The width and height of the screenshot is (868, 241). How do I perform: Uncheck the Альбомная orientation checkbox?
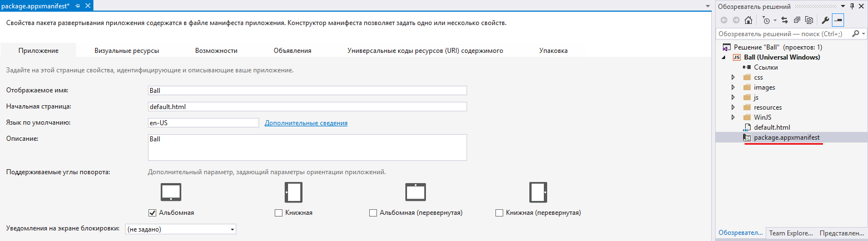click(x=152, y=213)
